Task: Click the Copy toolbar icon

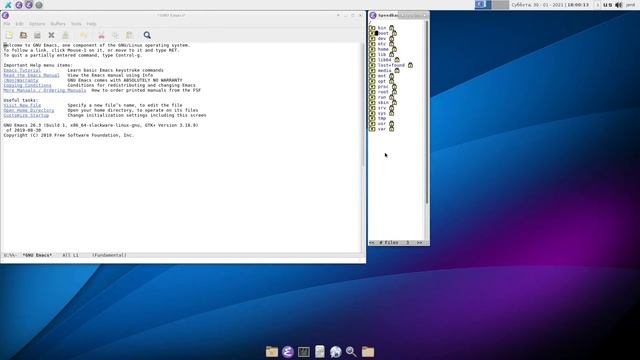Action: coord(116,35)
